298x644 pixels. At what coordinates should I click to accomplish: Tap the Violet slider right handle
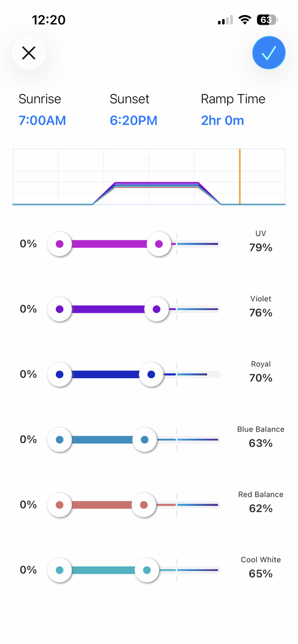pos(156,309)
